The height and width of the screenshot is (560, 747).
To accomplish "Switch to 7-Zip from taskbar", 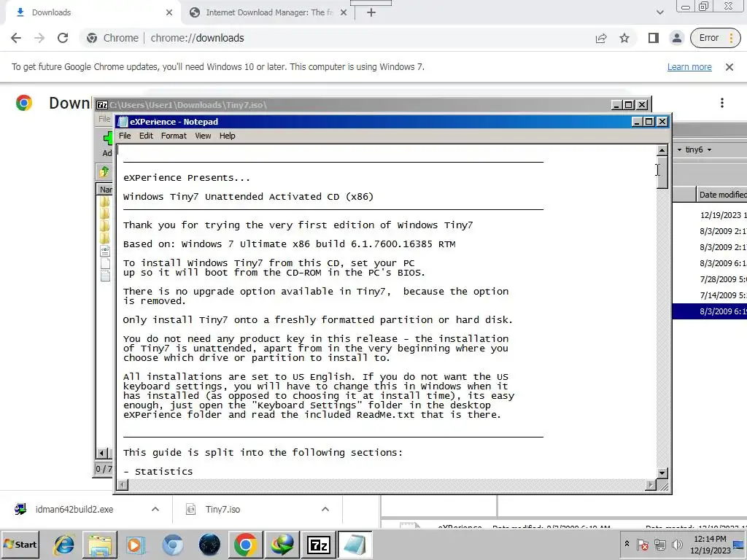I will click(319, 545).
